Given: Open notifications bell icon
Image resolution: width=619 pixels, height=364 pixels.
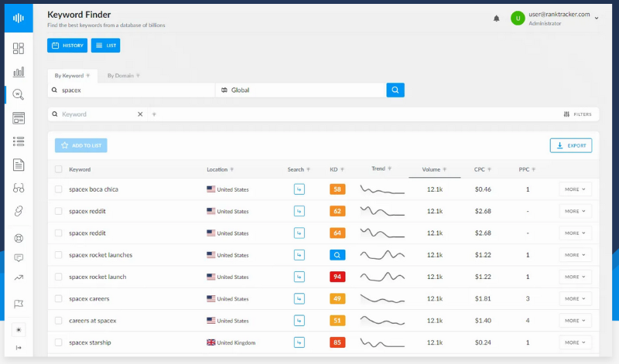Looking at the screenshot, I should [496, 18].
